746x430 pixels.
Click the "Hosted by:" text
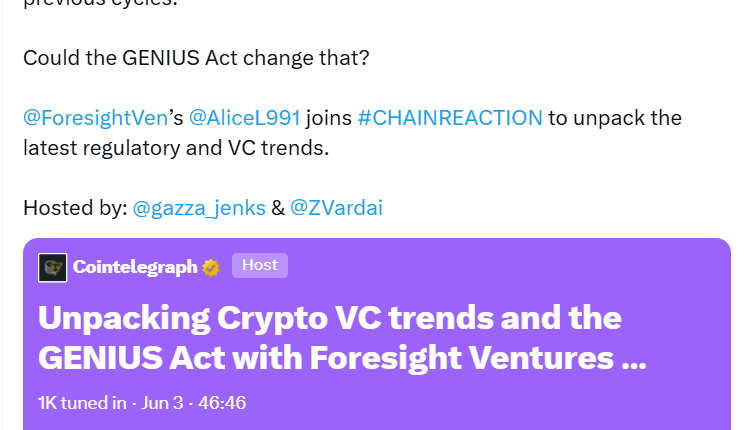(x=75, y=208)
